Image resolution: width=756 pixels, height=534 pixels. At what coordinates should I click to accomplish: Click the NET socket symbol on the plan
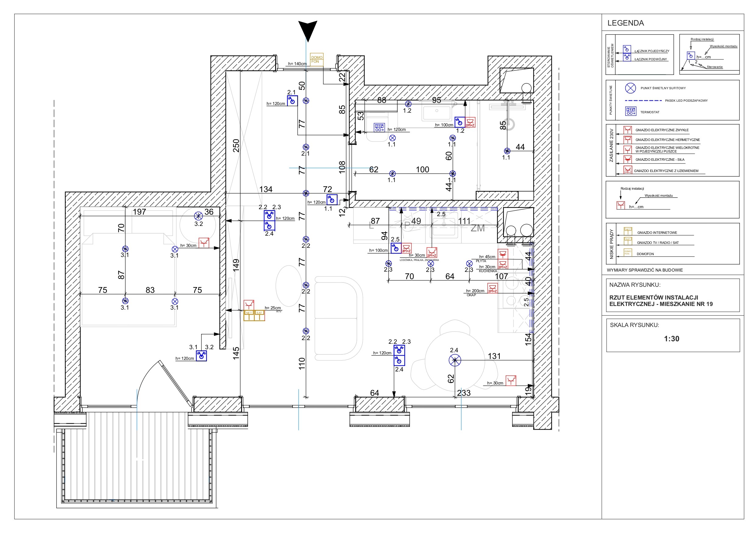point(249,315)
